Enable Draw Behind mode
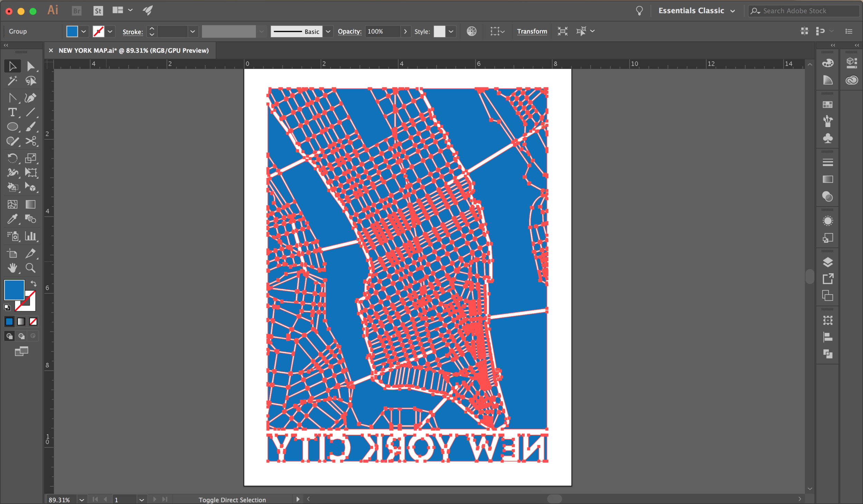The width and height of the screenshot is (863, 504). [x=21, y=336]
